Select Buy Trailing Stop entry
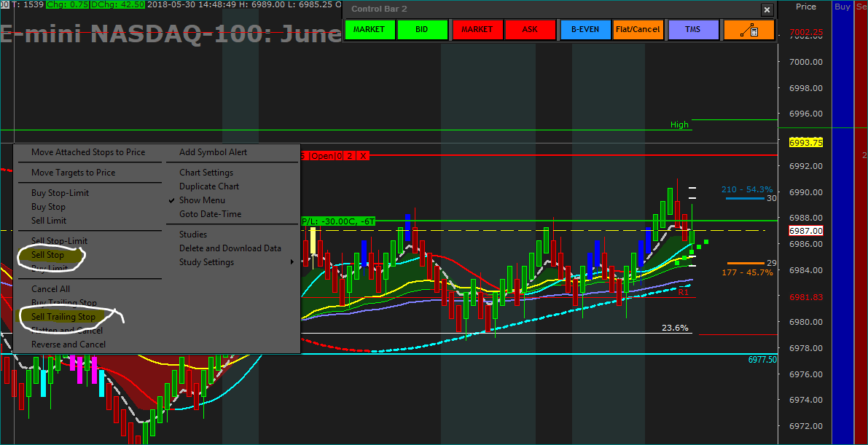868x445 pixels. (63, 303)
